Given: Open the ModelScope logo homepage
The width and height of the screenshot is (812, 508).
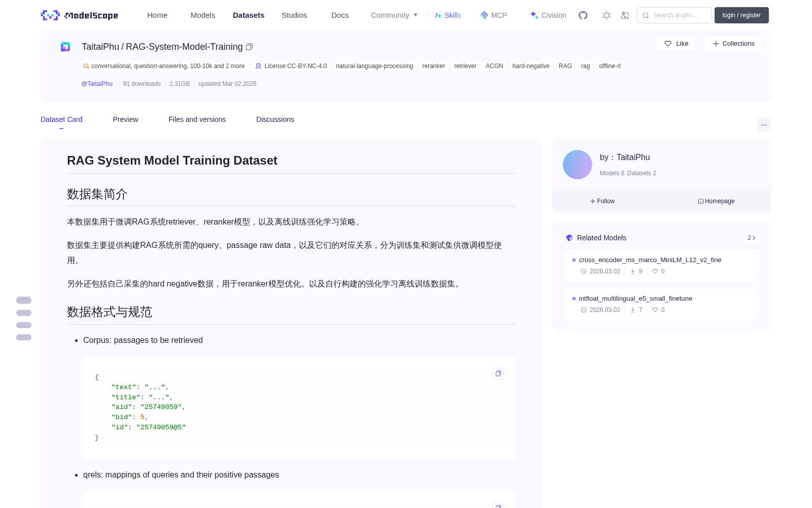Looking at the screenshot, I should coord(80,15).
